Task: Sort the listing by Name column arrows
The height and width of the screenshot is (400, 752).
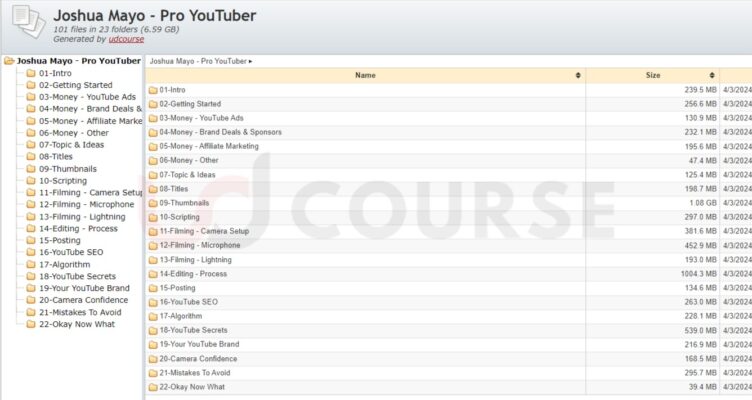Action: pos(578,75)
